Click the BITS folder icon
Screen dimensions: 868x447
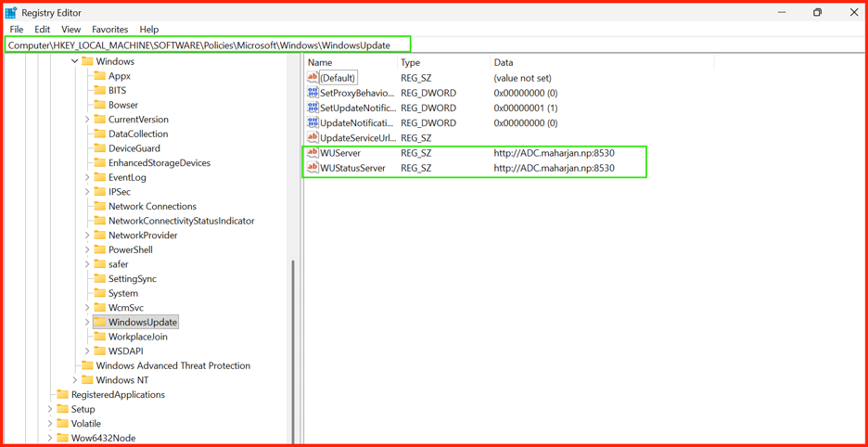coord(99,90)
